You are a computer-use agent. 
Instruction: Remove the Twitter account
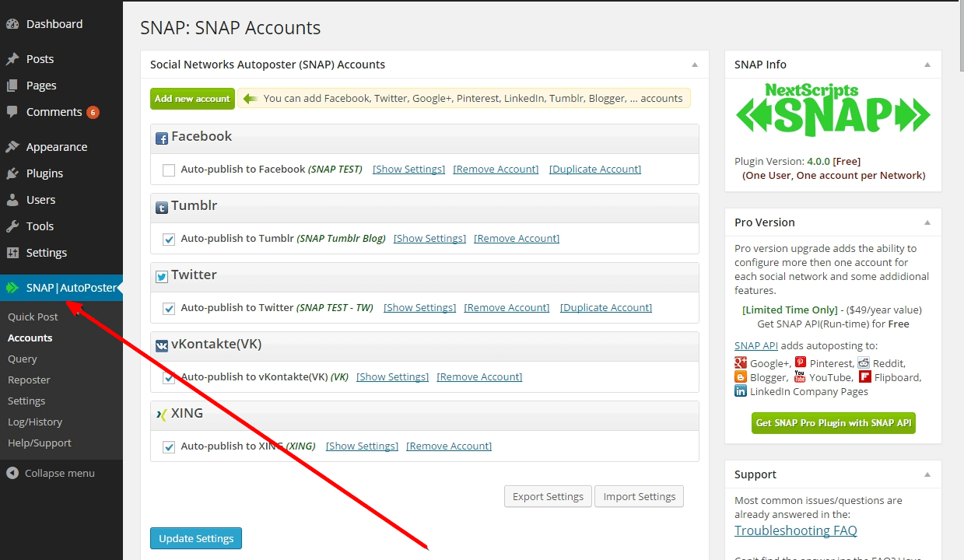[507, 307]
